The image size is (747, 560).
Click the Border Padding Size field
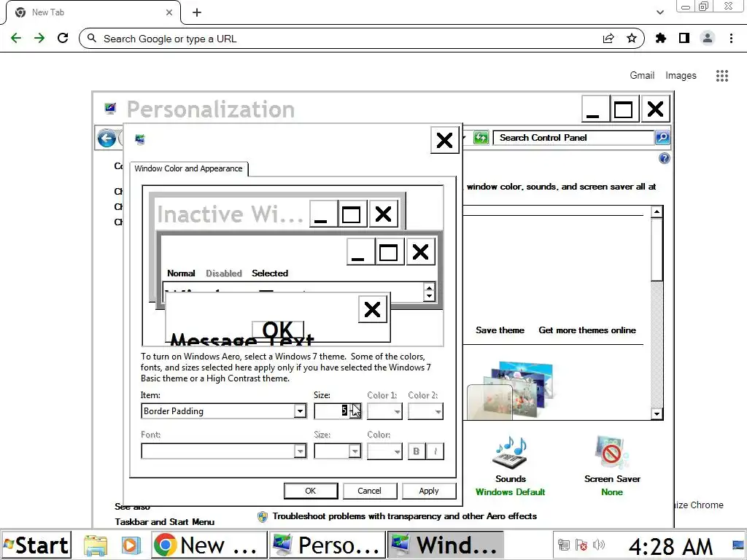[x=332, y=411]
